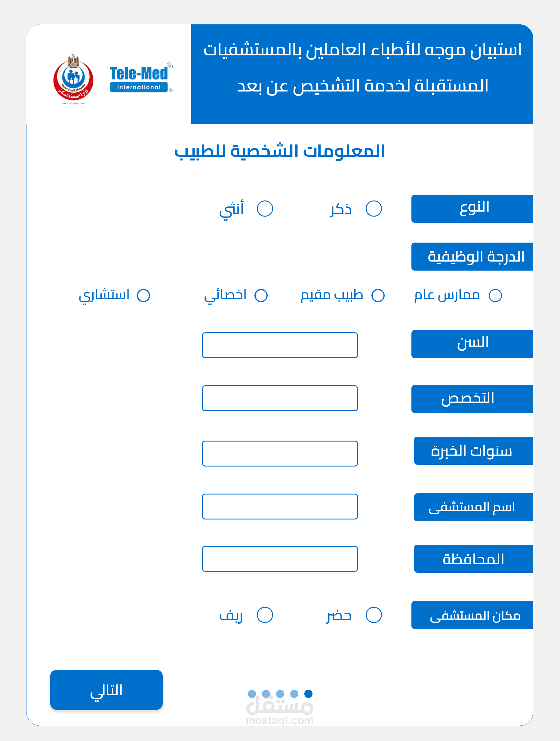This screenshot has width=560, height=741.
Task: Pick حضر for hospital location
Action: pyautogui.click(x=373, y=615)
